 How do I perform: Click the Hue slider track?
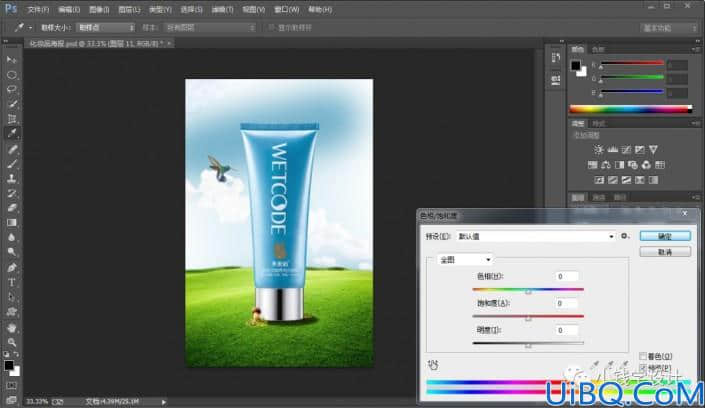tap(528, 289)
